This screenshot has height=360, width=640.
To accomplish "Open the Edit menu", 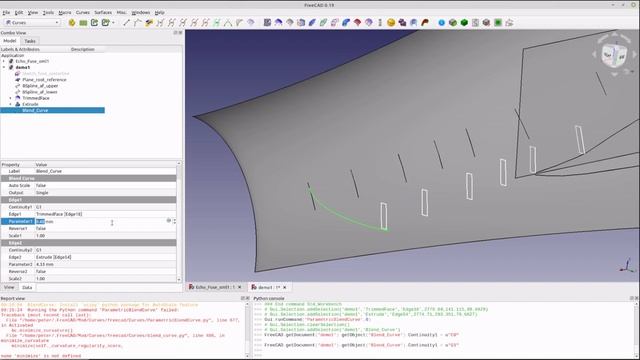I will [x=19, y=13].
